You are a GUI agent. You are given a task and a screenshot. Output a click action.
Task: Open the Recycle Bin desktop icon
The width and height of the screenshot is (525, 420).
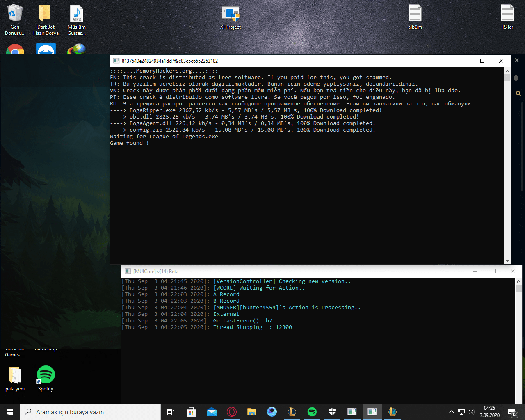point(15,20)
